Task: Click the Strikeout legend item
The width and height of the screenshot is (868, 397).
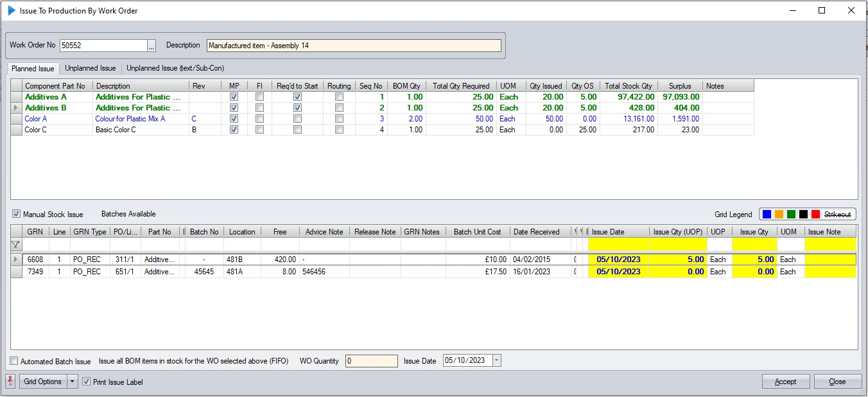Action: pyautogui.click(x=837, y=215)
